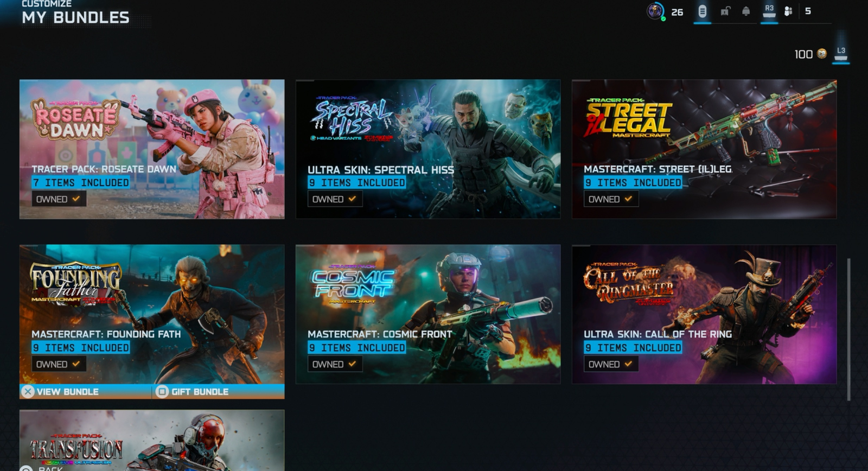Click the open padlock icon

[x=725, y=11]
